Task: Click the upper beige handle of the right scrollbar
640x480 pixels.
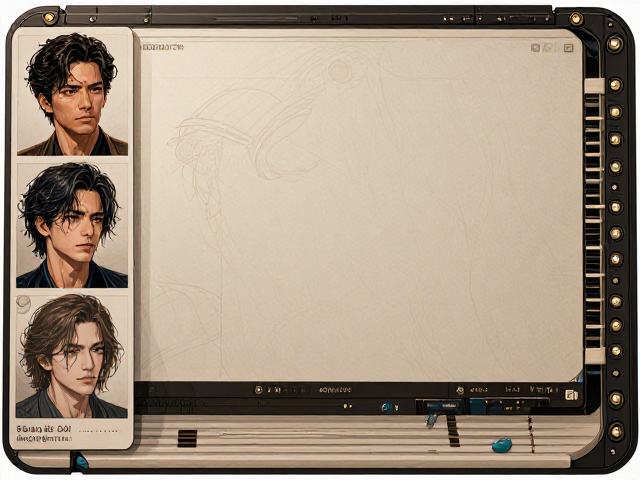Action: [x=594, y=86]
